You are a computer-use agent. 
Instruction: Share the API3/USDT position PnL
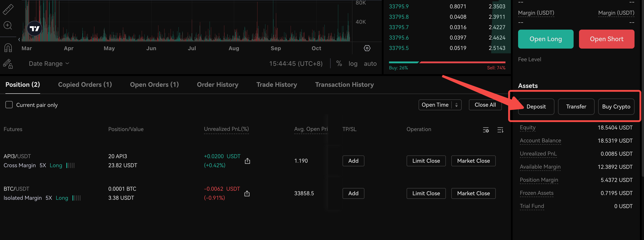[247, 161]
